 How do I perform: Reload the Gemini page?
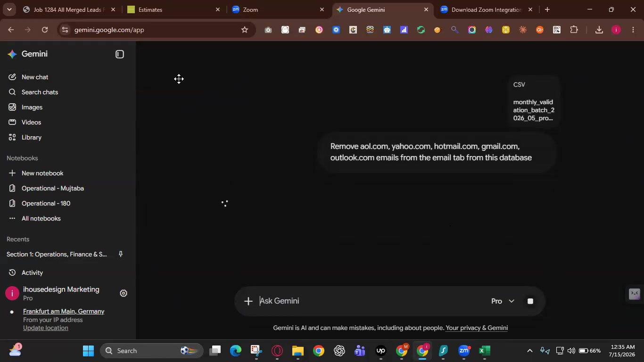pyautogui.click(x=45, y=30)
